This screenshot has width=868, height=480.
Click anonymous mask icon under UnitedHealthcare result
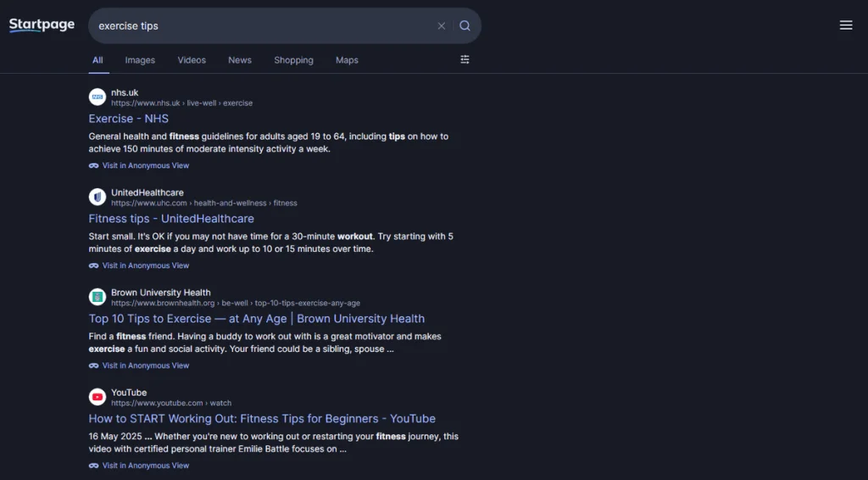click(x=93, y=265)
